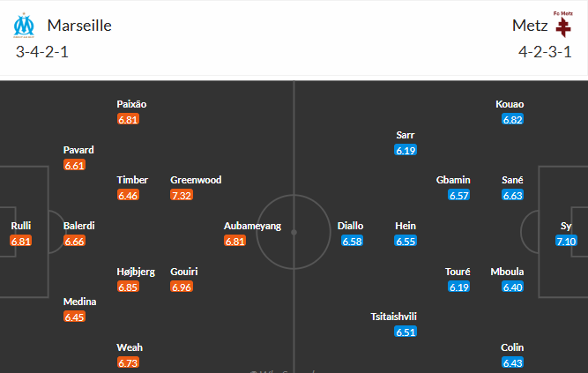Click Paixão's 6.81 rating badge
The height and width of the screenshot is (373, 588).
[129, 119]
